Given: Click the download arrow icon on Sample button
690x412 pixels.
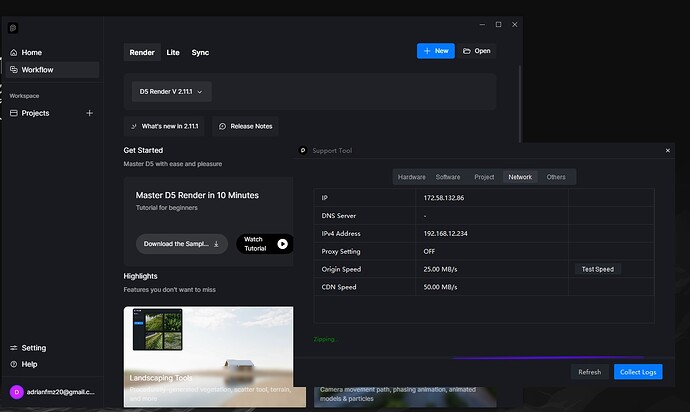Looking at the screenshot, I should (216, 244).
